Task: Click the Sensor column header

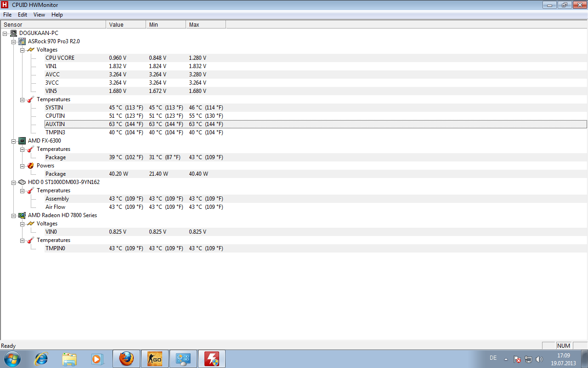Action: pos(53,25)
